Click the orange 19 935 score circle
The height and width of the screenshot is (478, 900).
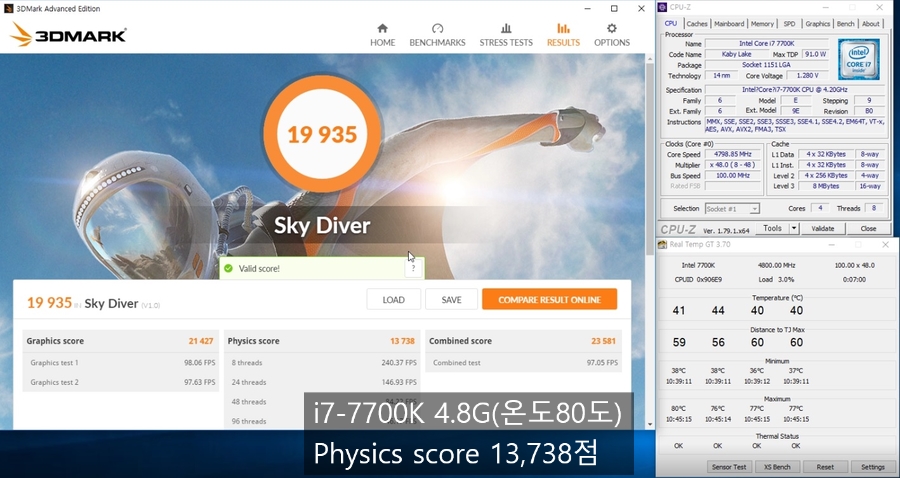click(x=322, y=134)
